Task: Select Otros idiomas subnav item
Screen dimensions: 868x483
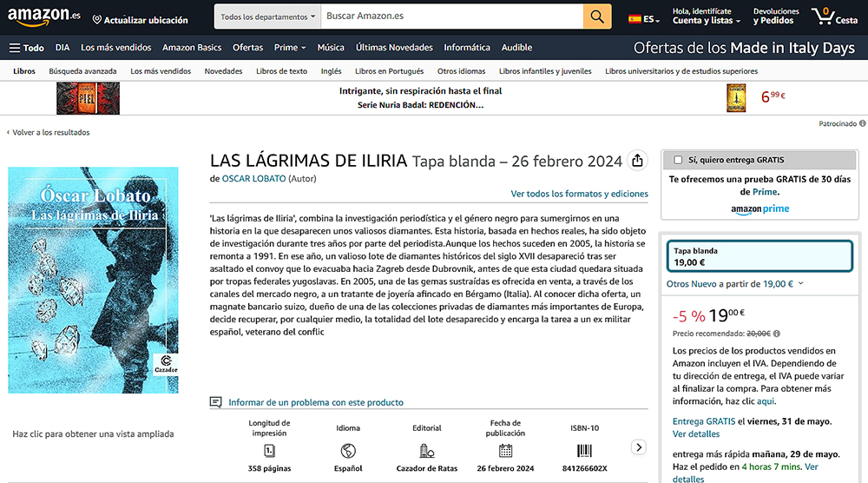Action: click(x=461, y=71)
